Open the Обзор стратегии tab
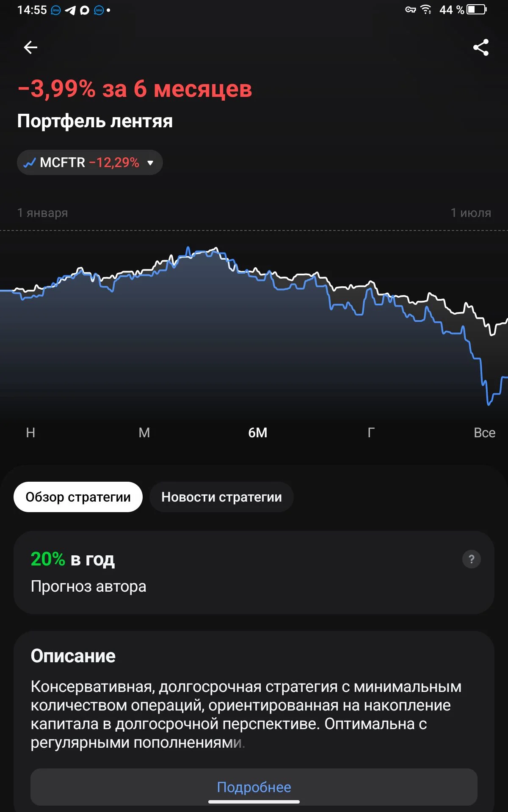Viewport: 508px width, 812px height. (x=78, y=497)
